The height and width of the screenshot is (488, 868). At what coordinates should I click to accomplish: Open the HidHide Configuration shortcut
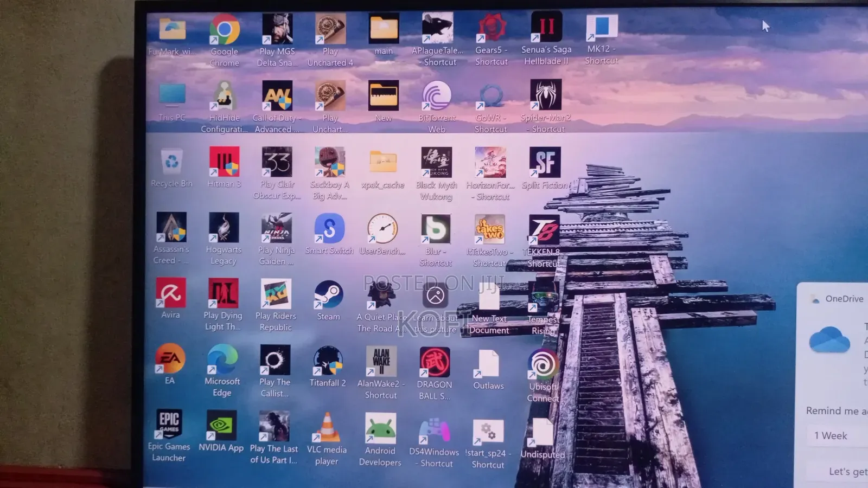[x=224, y=95]
